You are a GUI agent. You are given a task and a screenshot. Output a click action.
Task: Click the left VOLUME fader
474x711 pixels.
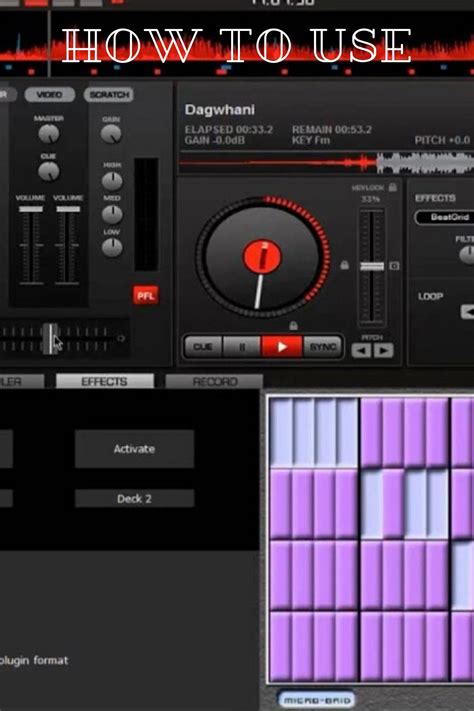(x=31, y=209)
